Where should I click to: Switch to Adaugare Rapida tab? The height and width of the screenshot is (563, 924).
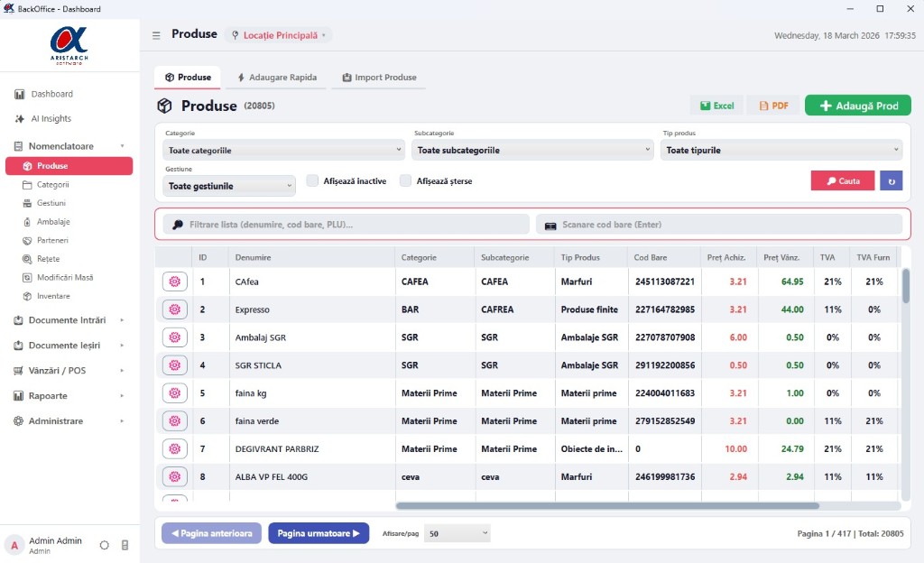pos(277,78)
